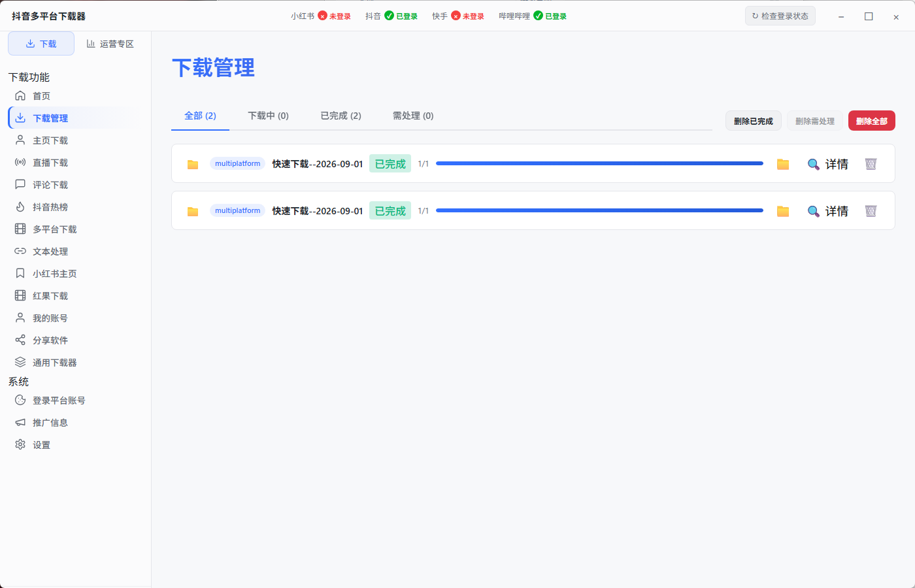Open folder icon right of second task's progress bar

tap(783, 211)
